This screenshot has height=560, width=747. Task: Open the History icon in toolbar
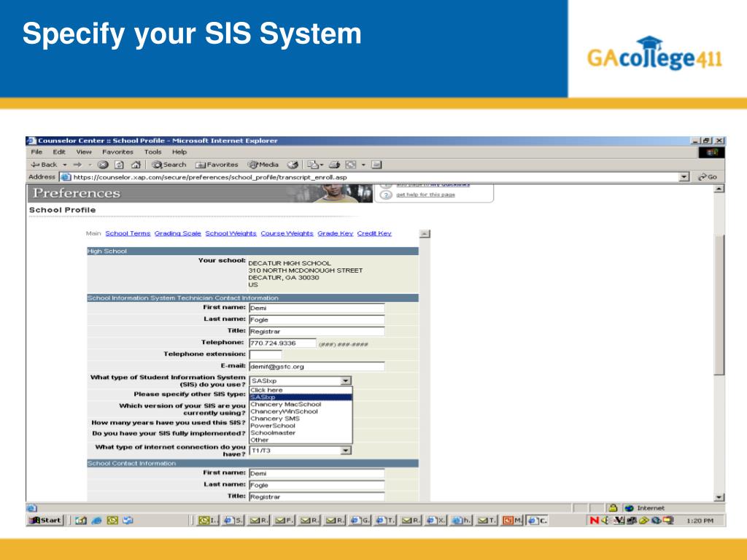(x=293, y=165)
